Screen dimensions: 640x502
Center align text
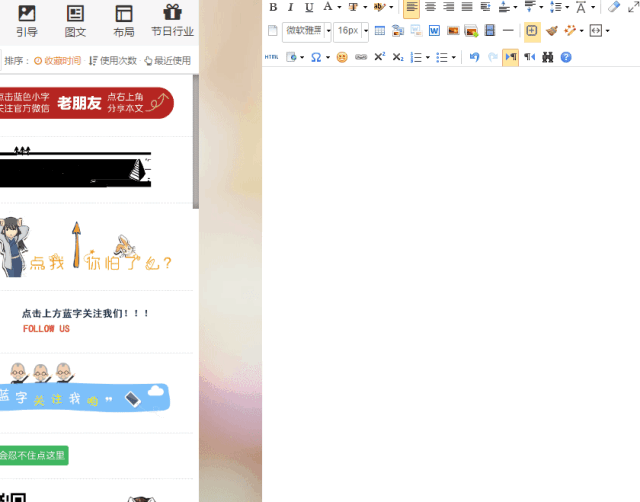tap(430, 7)
